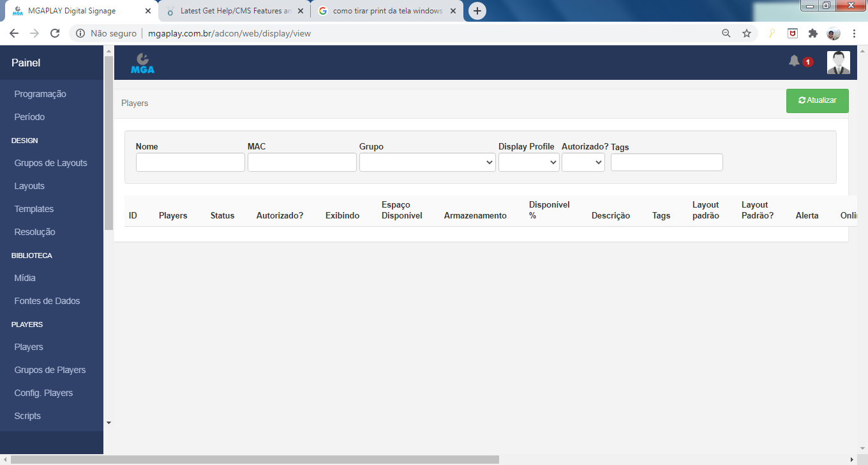Open Scripts in sidebar

coord(27,416)
